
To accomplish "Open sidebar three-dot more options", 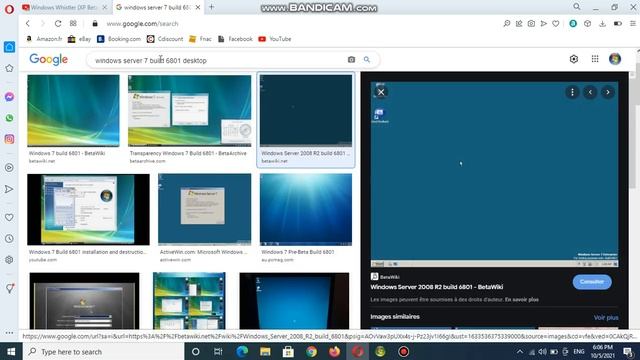I will (x=9, y=333).
